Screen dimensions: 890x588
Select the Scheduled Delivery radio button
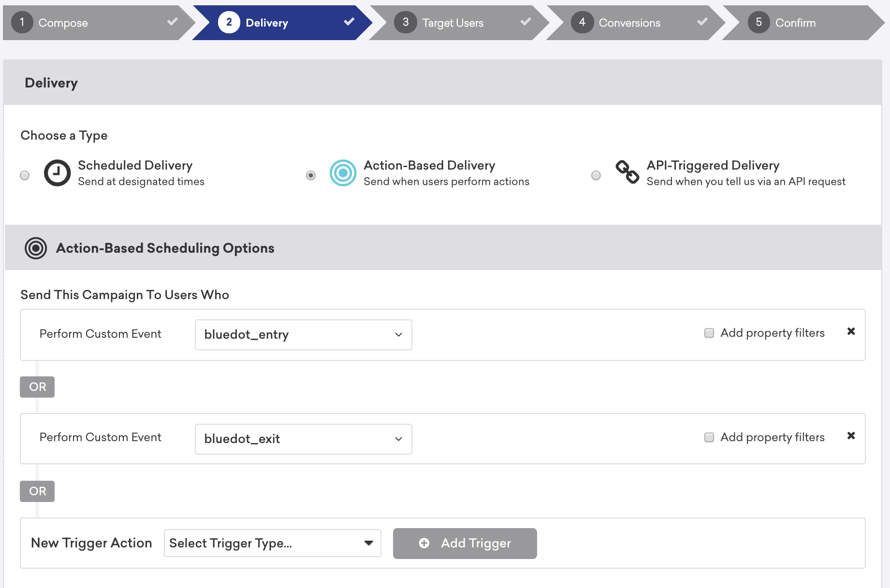pos(25,175)
